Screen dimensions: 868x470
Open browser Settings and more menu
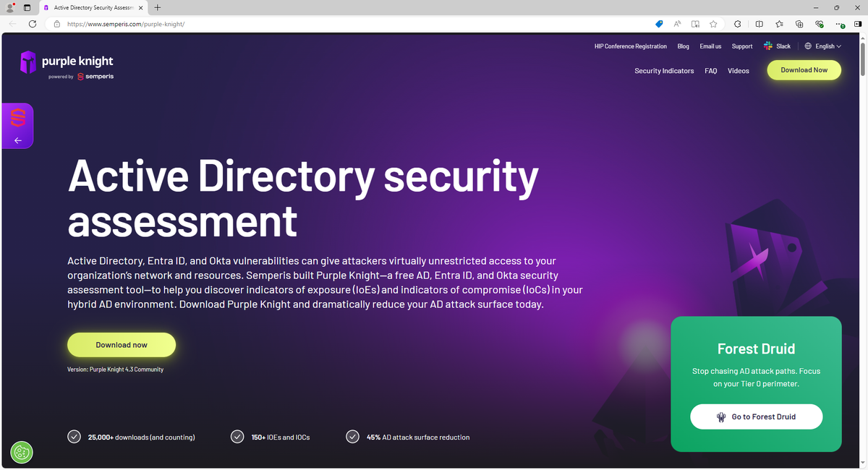pos(840,24)
